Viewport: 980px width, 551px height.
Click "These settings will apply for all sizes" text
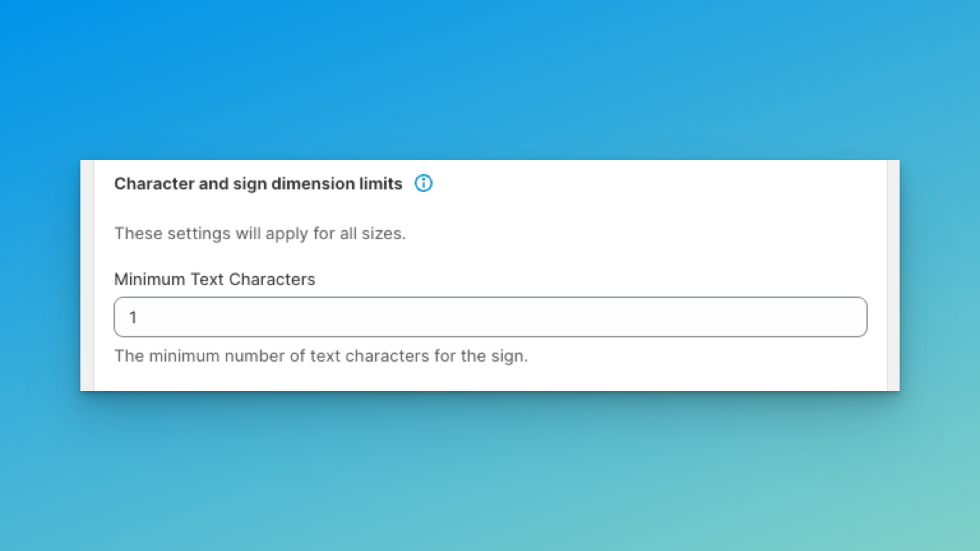click(x=260, y=233)
